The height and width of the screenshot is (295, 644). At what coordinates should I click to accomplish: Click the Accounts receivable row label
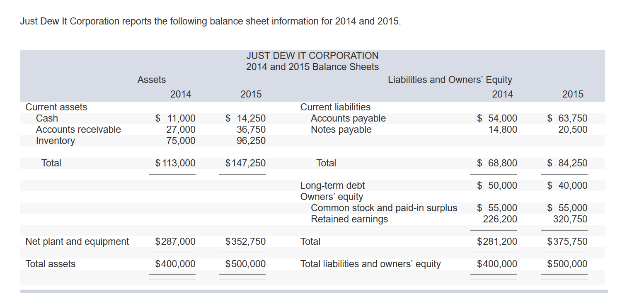(x=78, y=129)
